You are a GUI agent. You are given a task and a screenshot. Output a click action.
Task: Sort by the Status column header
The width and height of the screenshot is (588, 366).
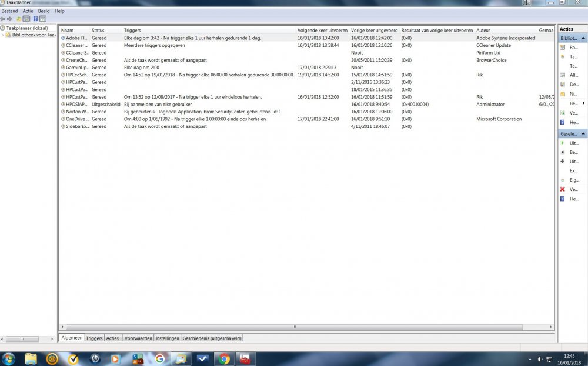pos(106,31)
